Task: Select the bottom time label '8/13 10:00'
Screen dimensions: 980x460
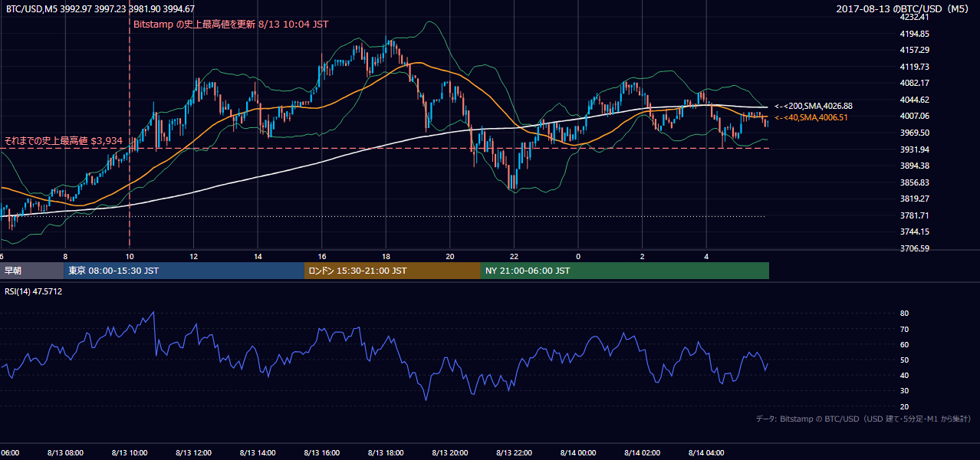Action: tap(129, 453)
